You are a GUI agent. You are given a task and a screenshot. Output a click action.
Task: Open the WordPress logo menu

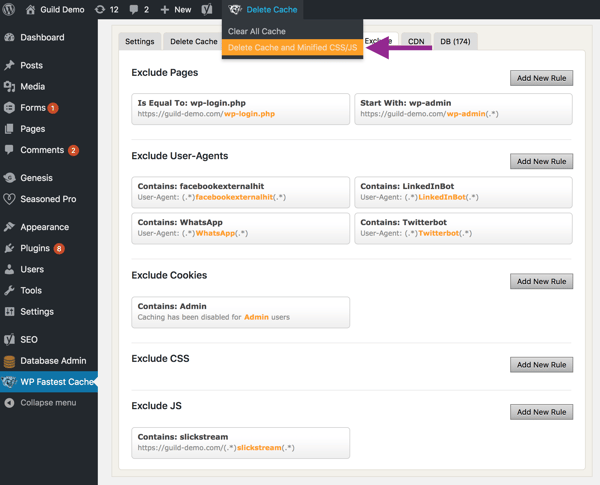coord(8,9)
